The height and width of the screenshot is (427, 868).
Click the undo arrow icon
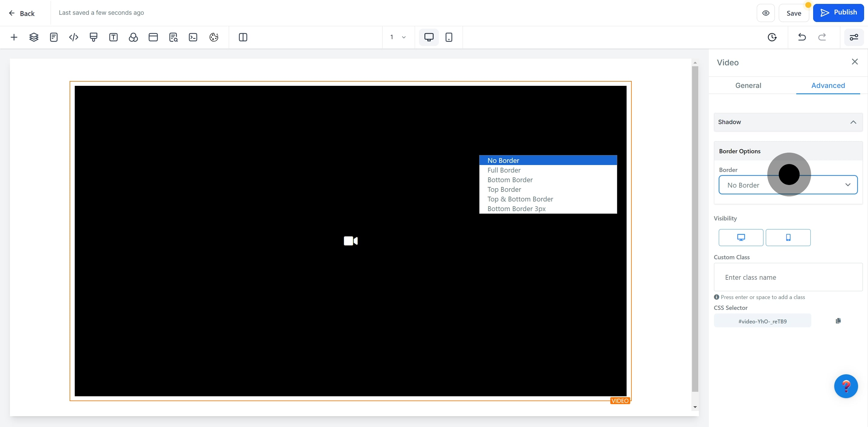point(802,37)
